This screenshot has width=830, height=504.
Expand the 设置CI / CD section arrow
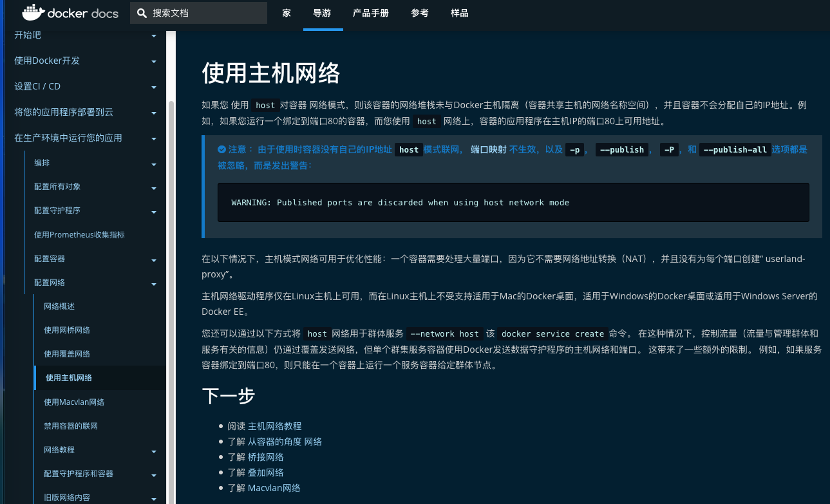pos(154,88)
